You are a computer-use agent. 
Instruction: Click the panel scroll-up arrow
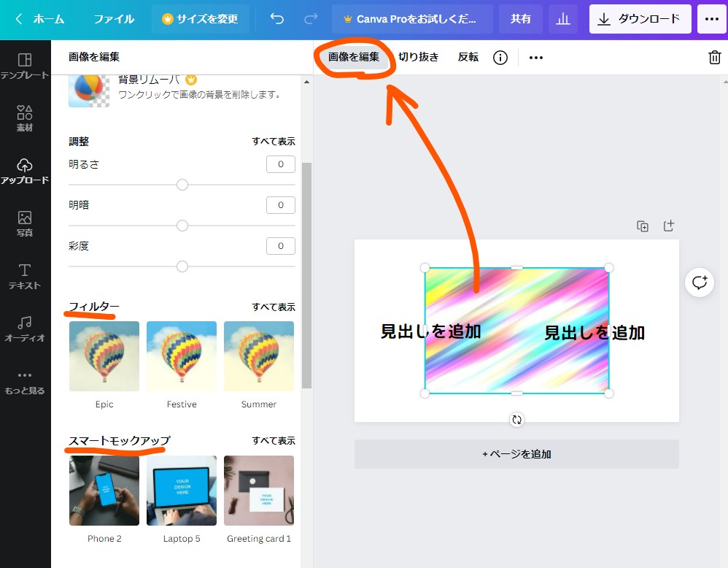306,82
